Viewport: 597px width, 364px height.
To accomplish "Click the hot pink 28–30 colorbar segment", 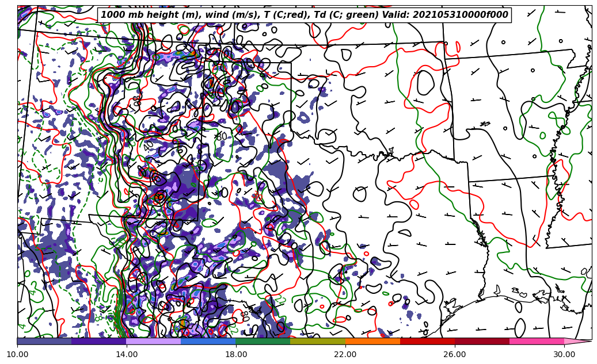I will pos(537,341).
